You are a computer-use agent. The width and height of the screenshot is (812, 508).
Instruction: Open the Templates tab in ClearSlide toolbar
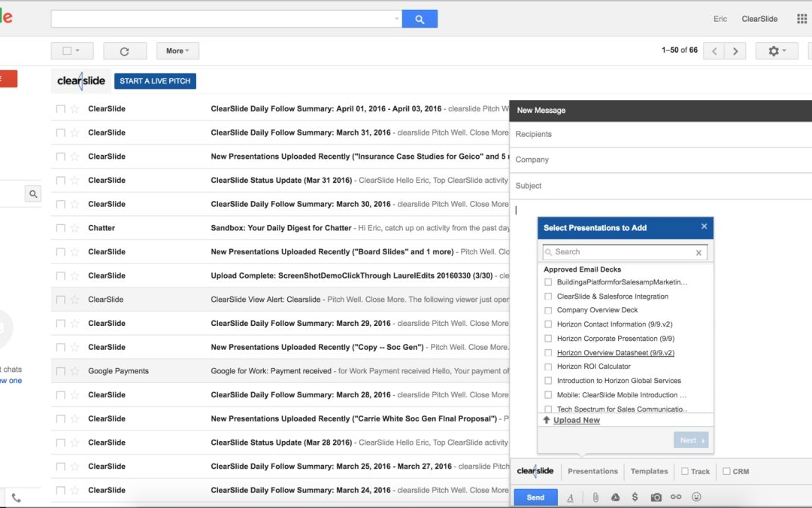point(649,471)
